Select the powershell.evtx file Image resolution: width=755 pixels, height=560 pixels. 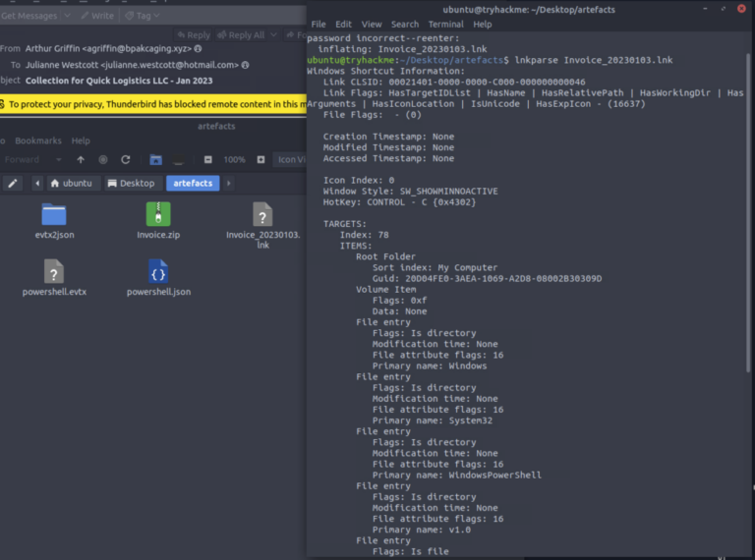pyautogui.click(x=53, y=273)
